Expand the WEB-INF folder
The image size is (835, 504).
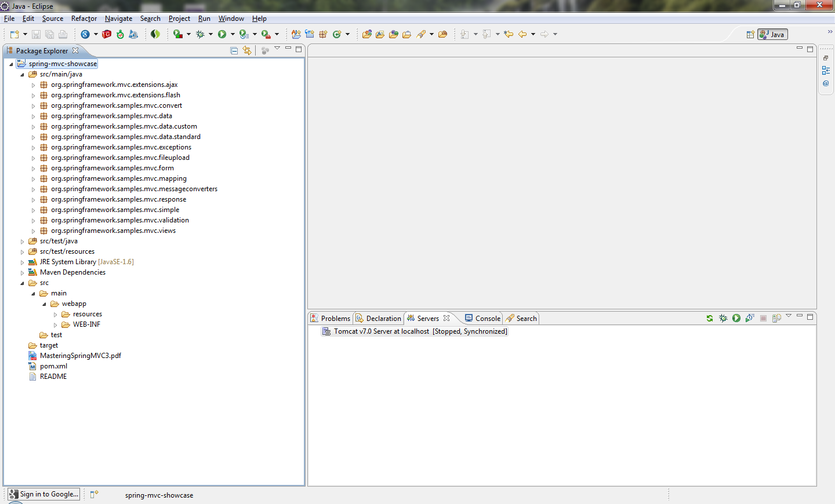point(56,324)
